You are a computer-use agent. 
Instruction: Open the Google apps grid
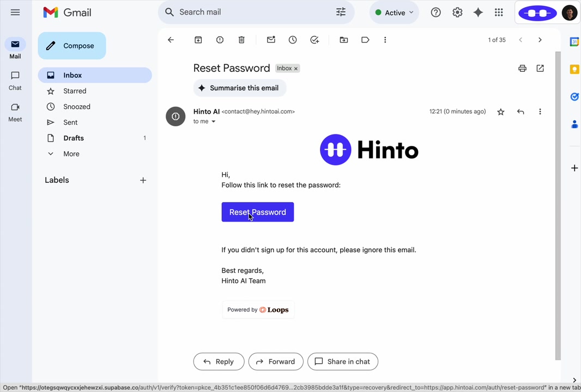499,13
